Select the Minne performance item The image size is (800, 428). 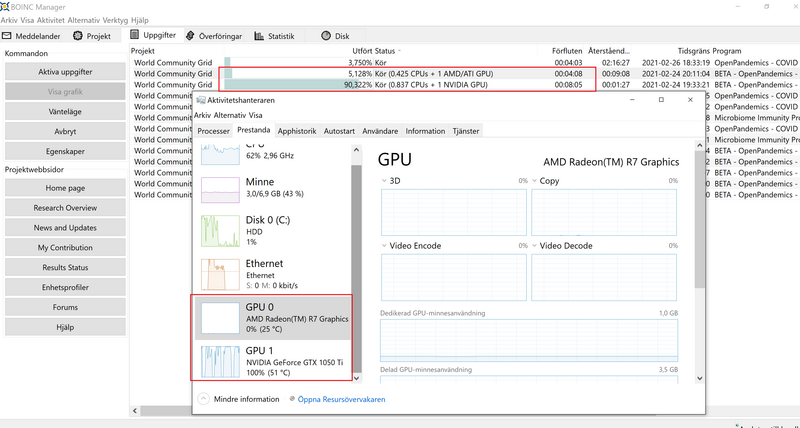pyautogui.click(x=273, y=188)
